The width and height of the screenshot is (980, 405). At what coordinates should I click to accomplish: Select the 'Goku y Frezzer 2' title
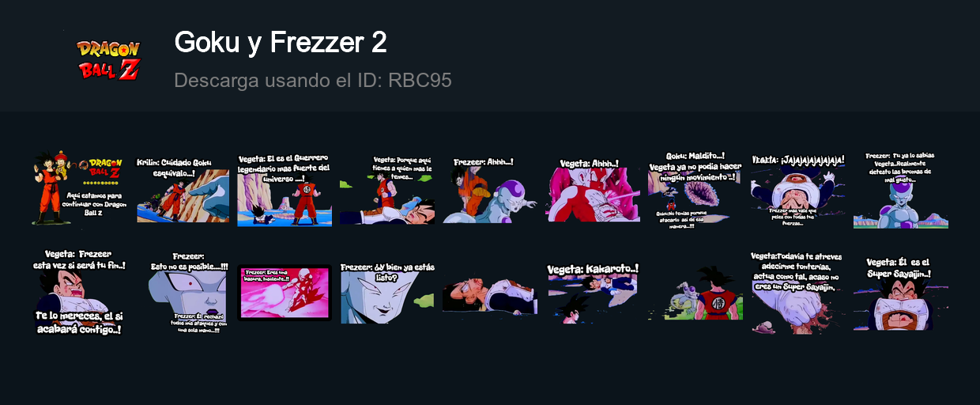click(281, 42)
